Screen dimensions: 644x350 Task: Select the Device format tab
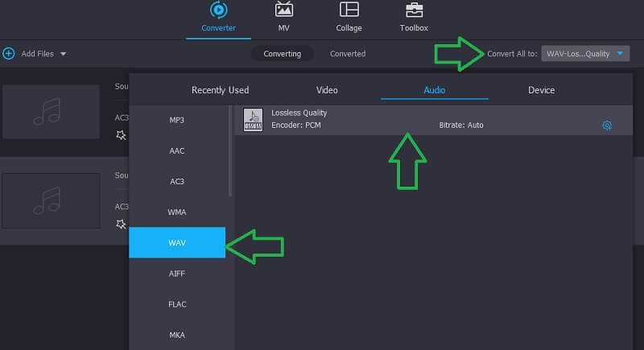point(541,90)
